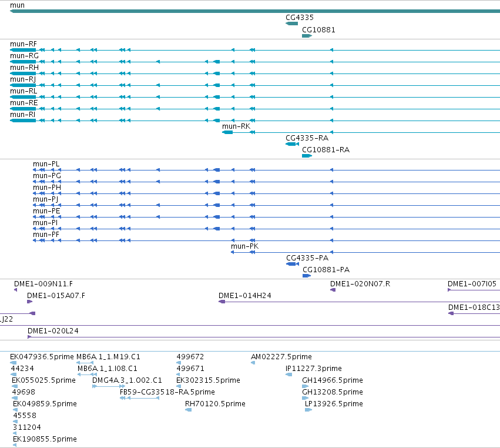Click the DMG4A.3_1.002.C1 EST label
The width and height of the screenshot is (500, 448).
pos(127,380)
